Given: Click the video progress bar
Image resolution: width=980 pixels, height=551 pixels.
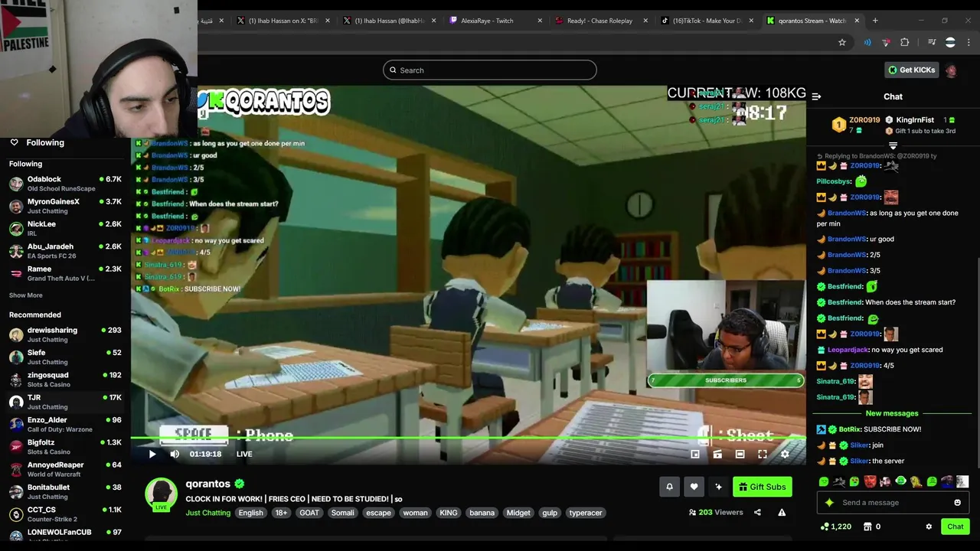Looking at the screenshot, I should (468, 439).
